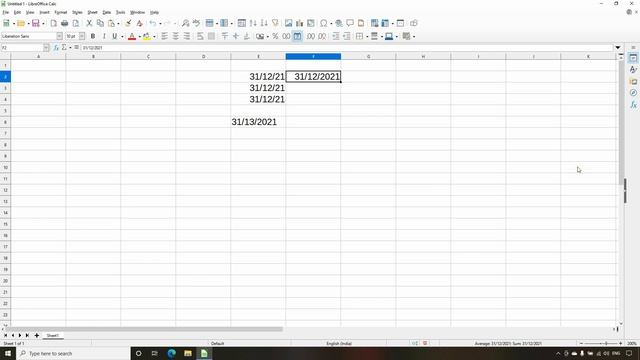The image size is (640, 360).
Task: Click the Insert Chart icon
Action: (300, 23)
